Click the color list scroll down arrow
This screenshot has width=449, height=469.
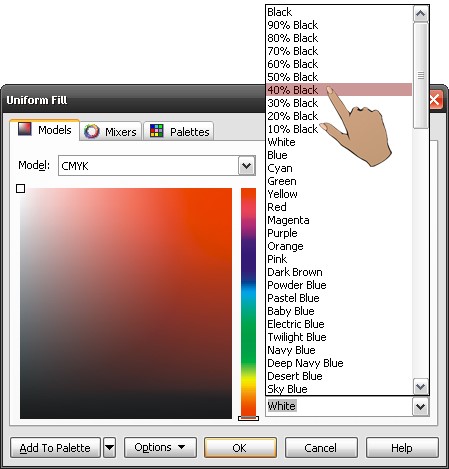[420, 387]
